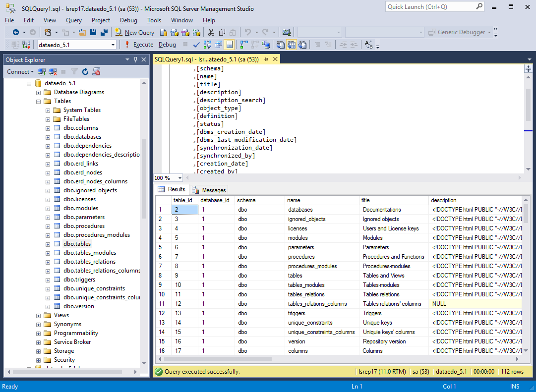
Task: Click the Save All icon in the toolbar
Action: 104,32
